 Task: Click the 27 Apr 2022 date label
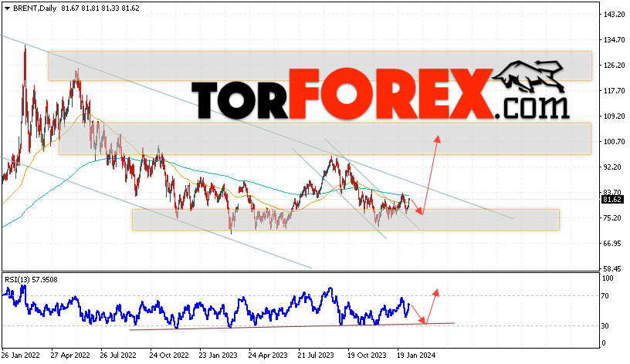[x=70, y=356]
